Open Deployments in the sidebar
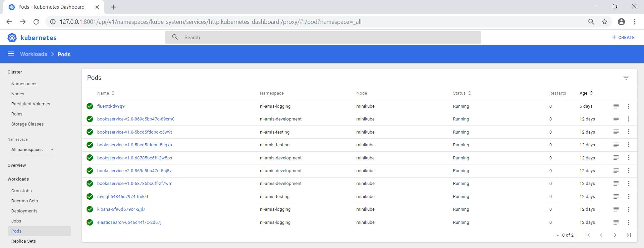 24,211
